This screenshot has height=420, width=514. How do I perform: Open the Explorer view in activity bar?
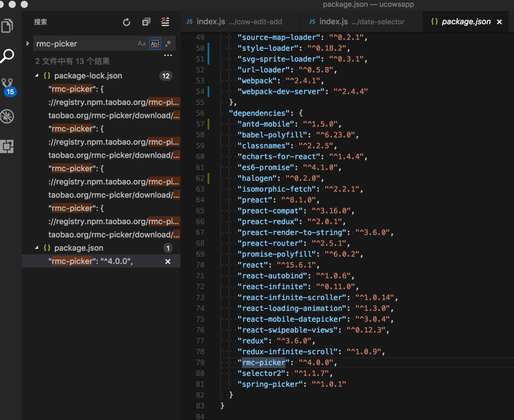[x=7, y=25]
